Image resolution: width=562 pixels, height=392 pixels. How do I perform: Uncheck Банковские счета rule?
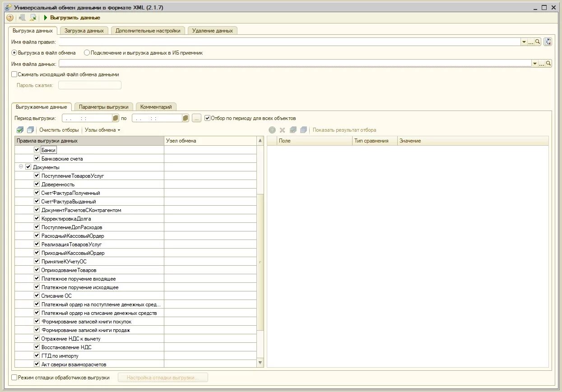[37, 158]
